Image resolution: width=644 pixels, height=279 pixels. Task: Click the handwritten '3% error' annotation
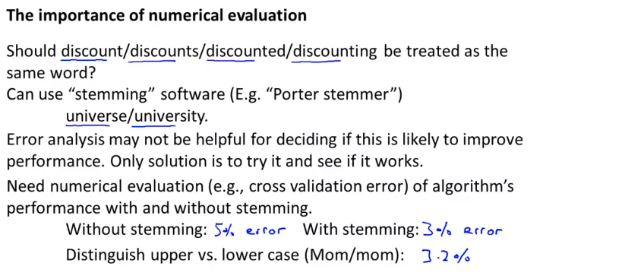[462, 230]
